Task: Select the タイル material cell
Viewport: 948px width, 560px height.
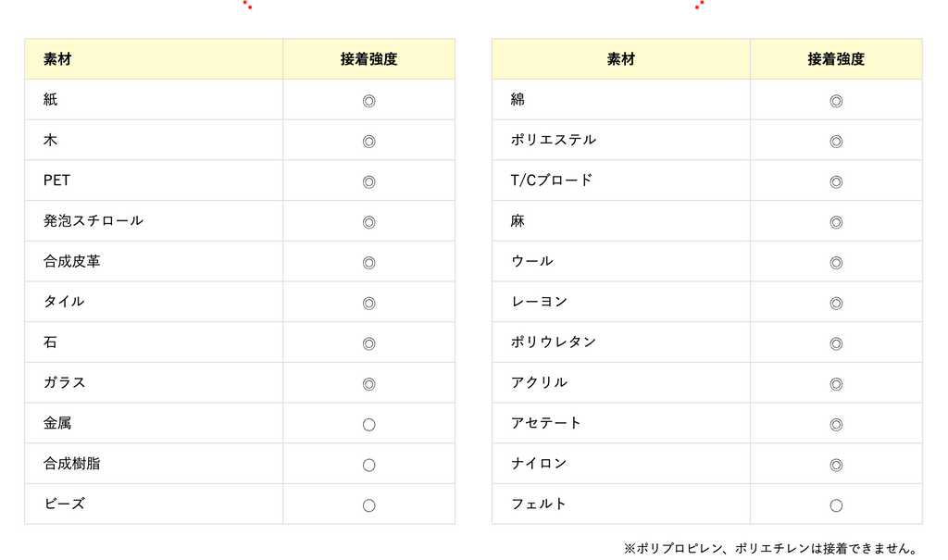Action: click(x=64, y=302)
